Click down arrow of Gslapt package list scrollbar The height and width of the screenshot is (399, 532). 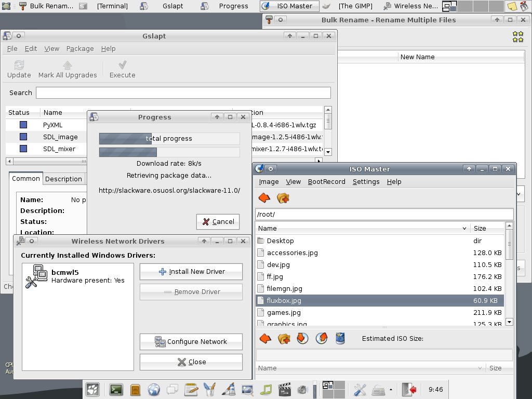328,152
